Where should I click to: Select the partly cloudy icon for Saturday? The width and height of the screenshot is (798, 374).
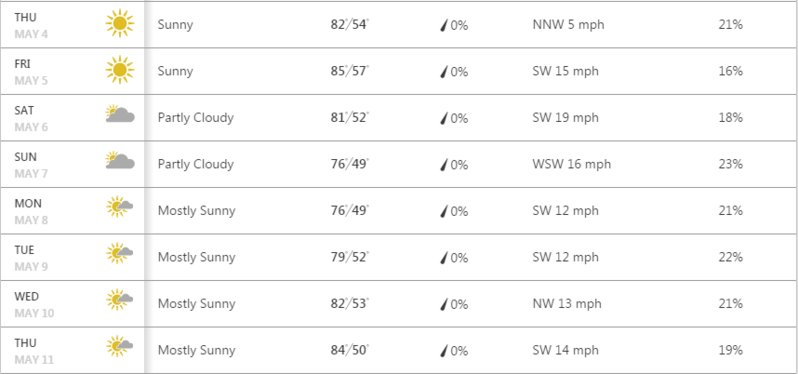coord(120,113)
